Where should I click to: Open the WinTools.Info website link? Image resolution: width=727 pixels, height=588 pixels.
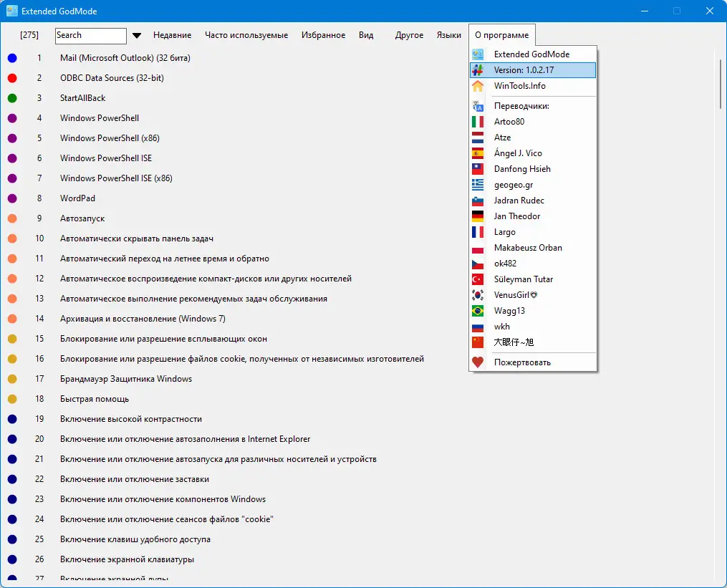[533, 86]
